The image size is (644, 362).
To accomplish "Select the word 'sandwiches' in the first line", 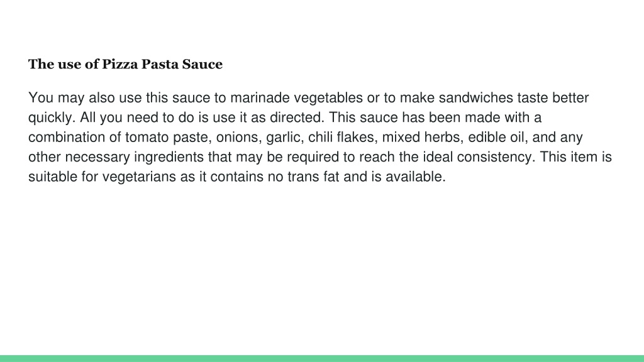I will pyautogui.click(x=476, y=97).
